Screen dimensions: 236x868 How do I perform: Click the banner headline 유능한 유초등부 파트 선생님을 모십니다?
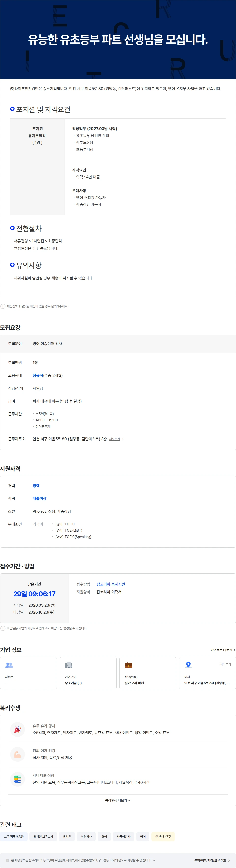pyautogui.click(x=118, y=40)
